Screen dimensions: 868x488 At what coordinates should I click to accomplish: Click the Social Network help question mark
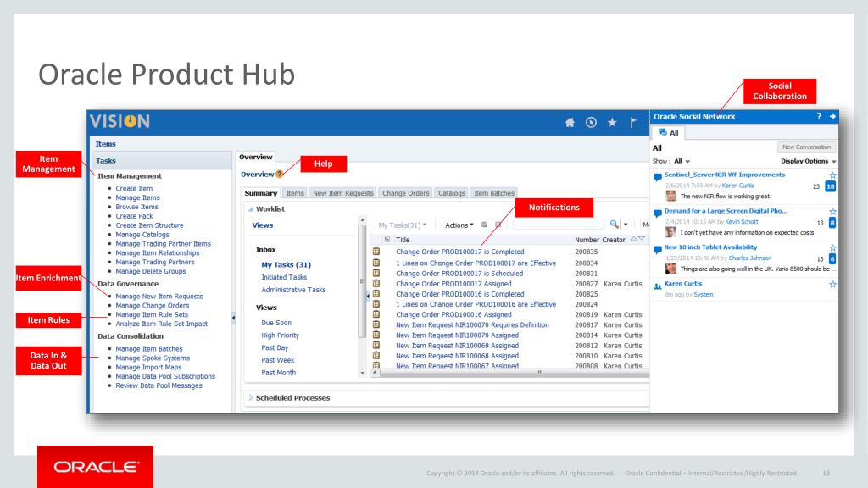[x=819, y=116]
